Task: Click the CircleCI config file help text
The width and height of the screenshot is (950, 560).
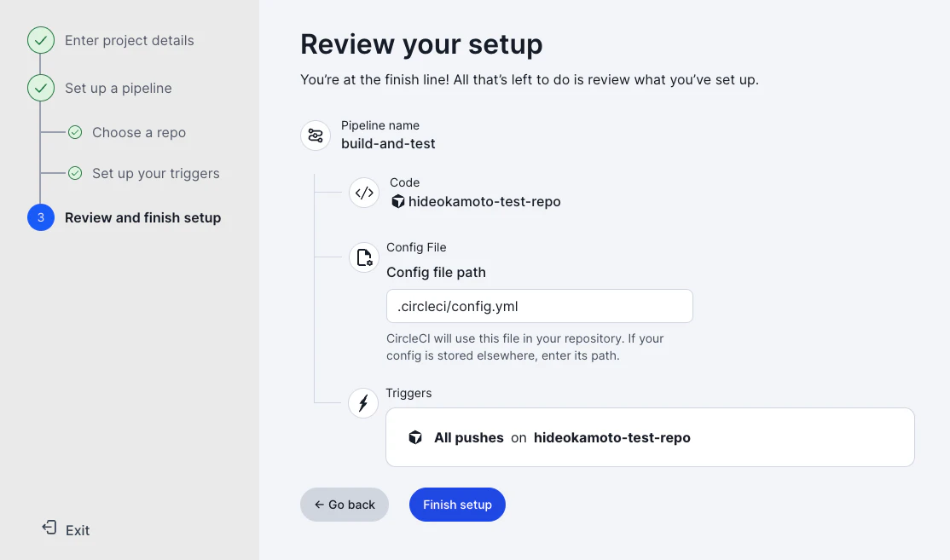Action: [525, 348]
